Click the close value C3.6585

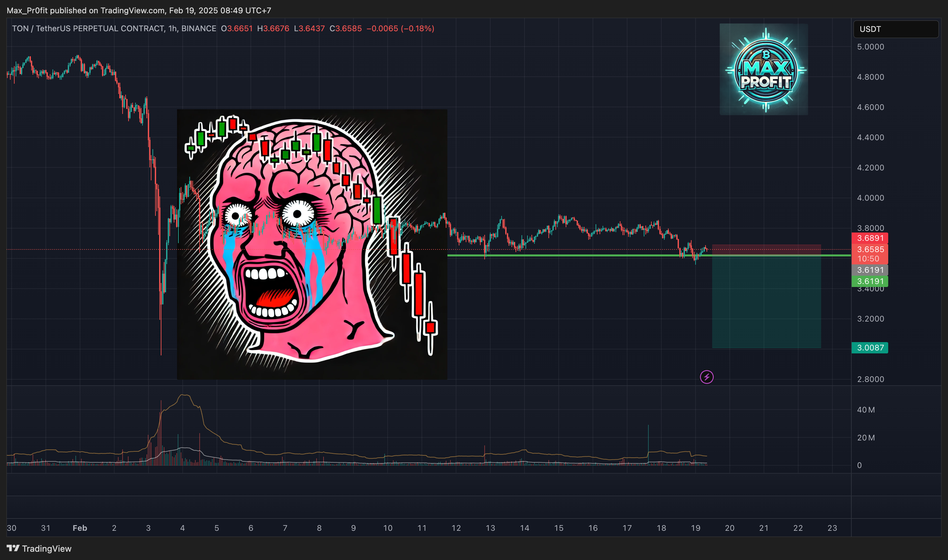345,28
